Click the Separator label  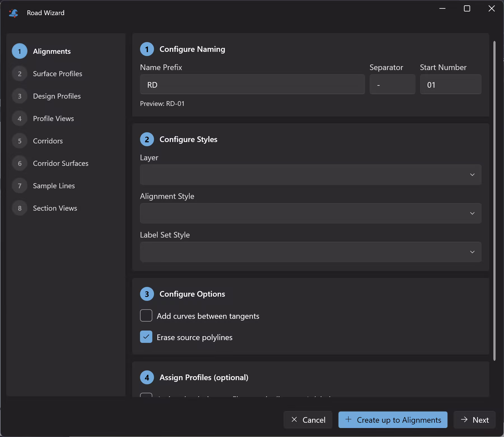386,67
